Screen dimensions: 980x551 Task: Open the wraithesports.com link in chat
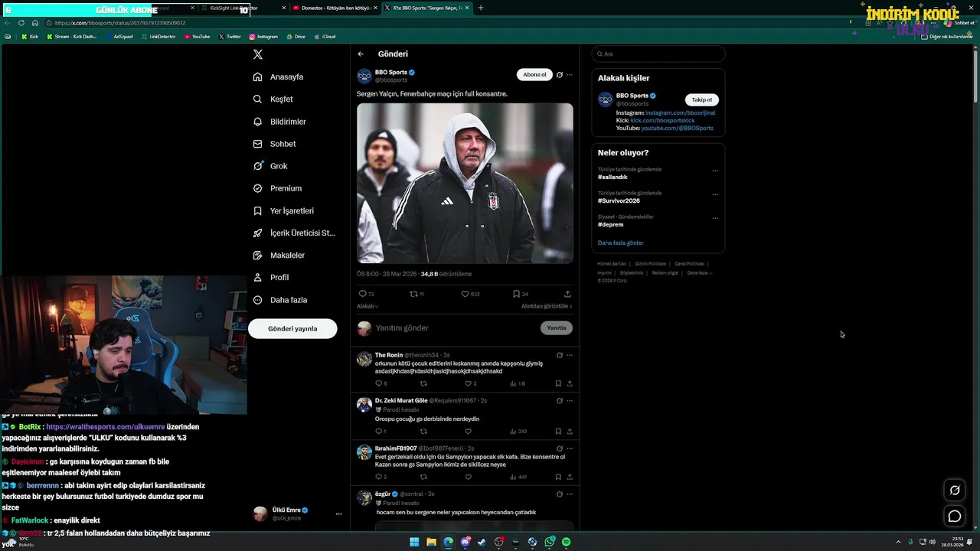(x=105, y=427)
